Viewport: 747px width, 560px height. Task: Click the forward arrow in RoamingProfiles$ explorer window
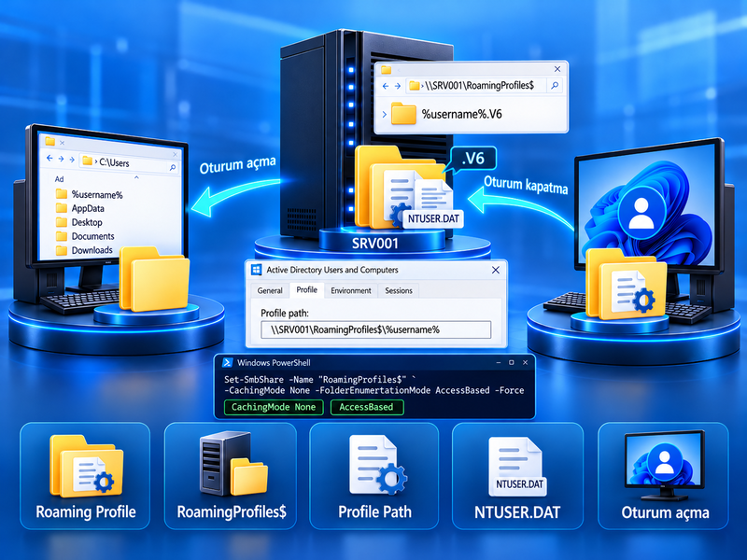[398, 86]
